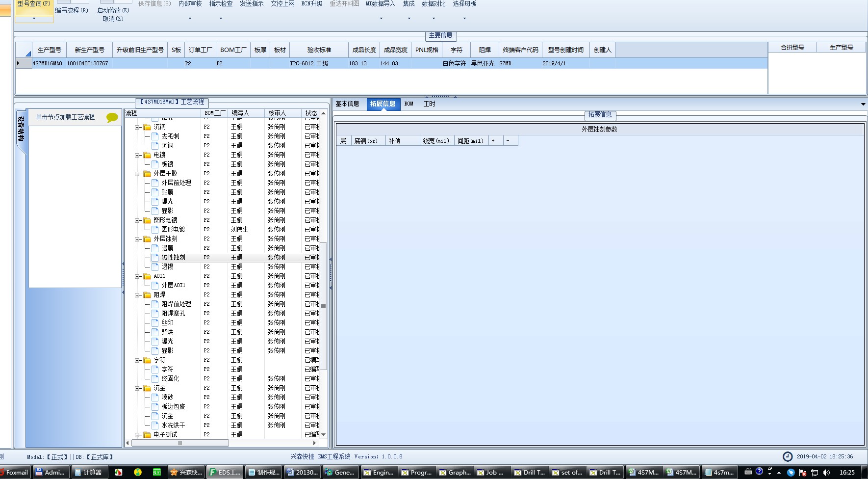This screenshot has height=479, width=868.
Task: Open the 型号查询 dropdown arrow
Action: pos(34,19)
